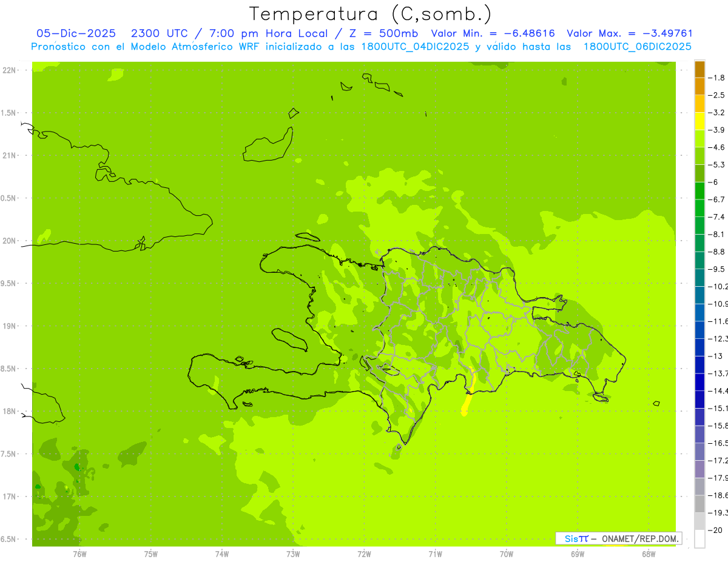The height and width of the screenshot is (562, 728).
Task: Click the yellow swatch between -3.2 and -3.9
Action: pos(699,121)
